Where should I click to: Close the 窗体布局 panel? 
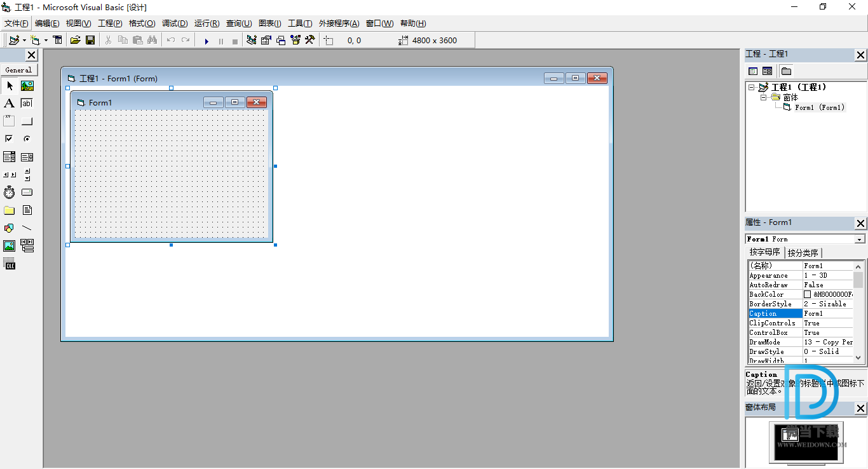(x=860, y=408)
